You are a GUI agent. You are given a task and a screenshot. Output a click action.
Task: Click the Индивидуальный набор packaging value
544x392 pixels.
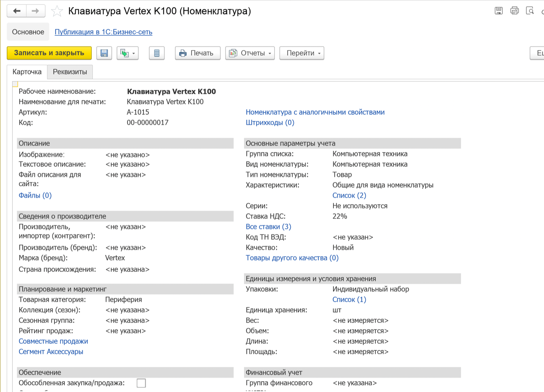(371, 289)
